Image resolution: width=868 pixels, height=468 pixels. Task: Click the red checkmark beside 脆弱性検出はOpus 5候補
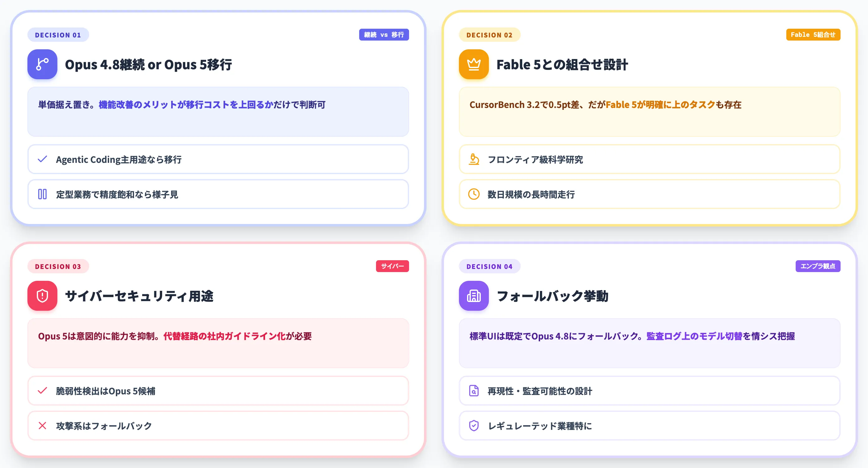click(x=42, y=391)
